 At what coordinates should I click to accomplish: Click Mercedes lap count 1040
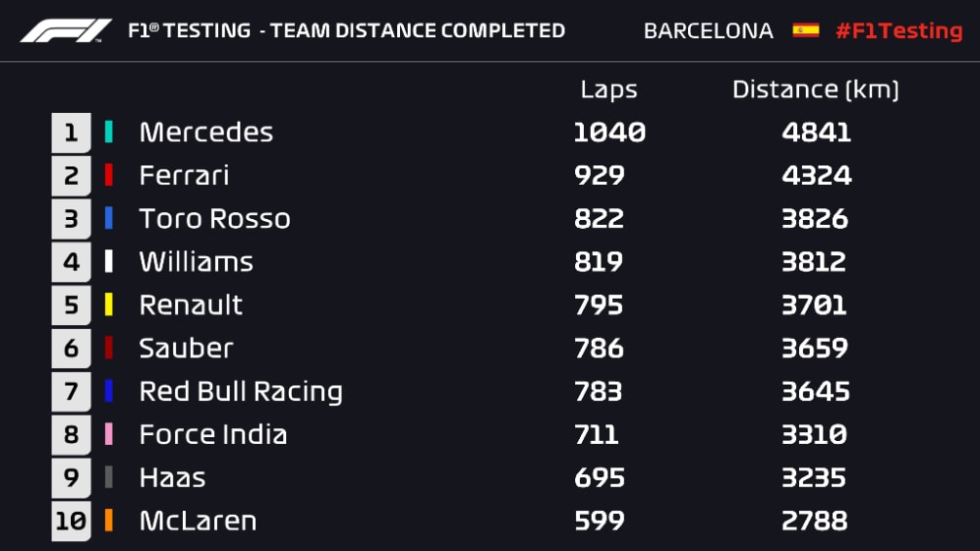tap(609, 133)
